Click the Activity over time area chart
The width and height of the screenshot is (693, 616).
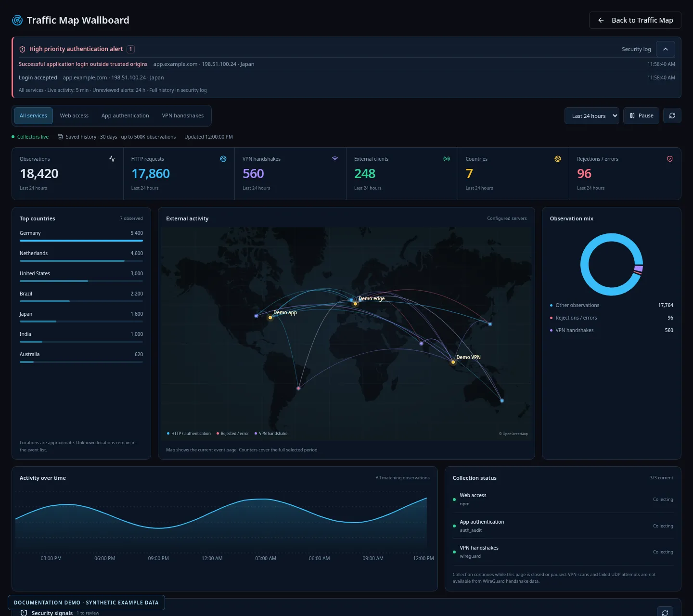point(221,522)
